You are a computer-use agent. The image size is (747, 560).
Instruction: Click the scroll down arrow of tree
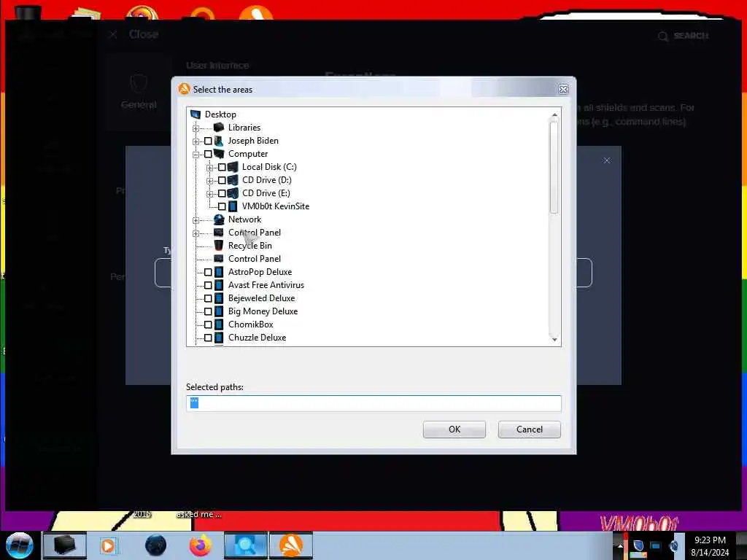click(554, 339)
